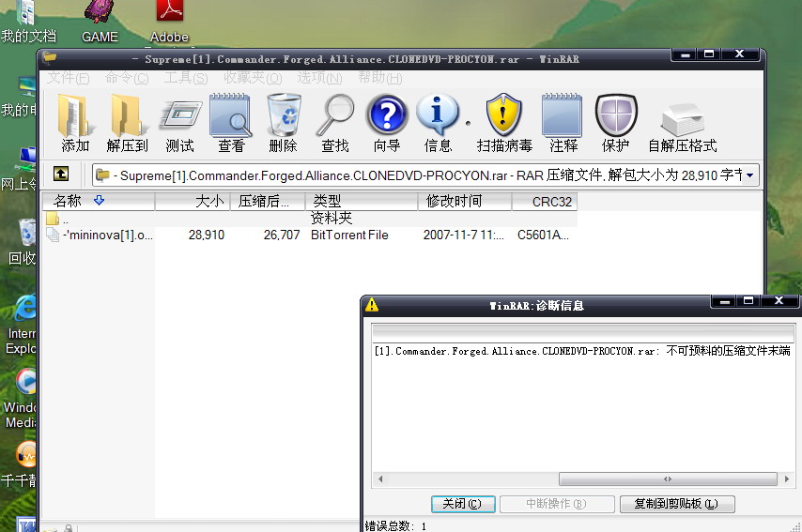Click the 28,910 size value
This screenshot has width=802, height=532.
pyautogui.click(x=206, y=236)
